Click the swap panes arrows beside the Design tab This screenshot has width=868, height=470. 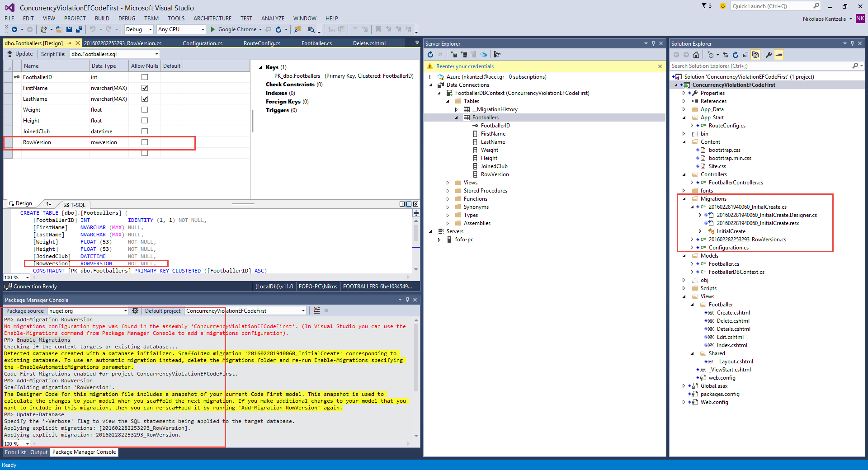pyautogui.click(x=48, y=204)
